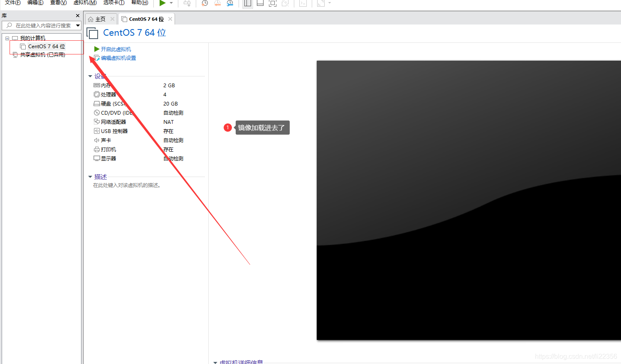Toggle the thumbnail bar view icon
This screenshot has height=364, width=621.
[260, 3]
